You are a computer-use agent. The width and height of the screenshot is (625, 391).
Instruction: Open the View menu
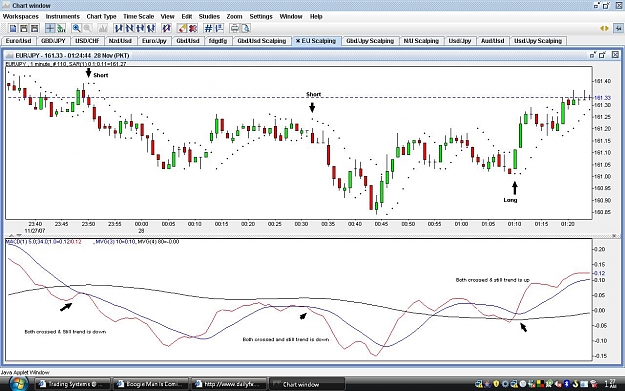click(167, 16)
